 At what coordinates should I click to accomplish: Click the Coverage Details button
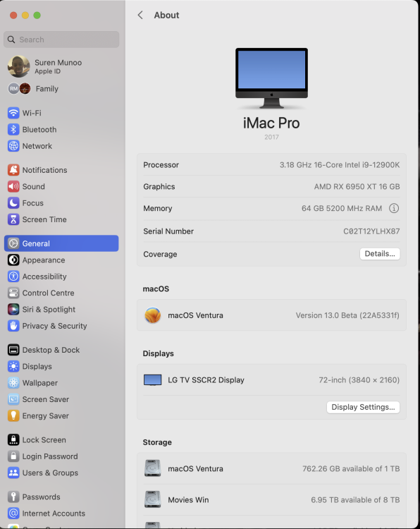(x=380, y=254)
